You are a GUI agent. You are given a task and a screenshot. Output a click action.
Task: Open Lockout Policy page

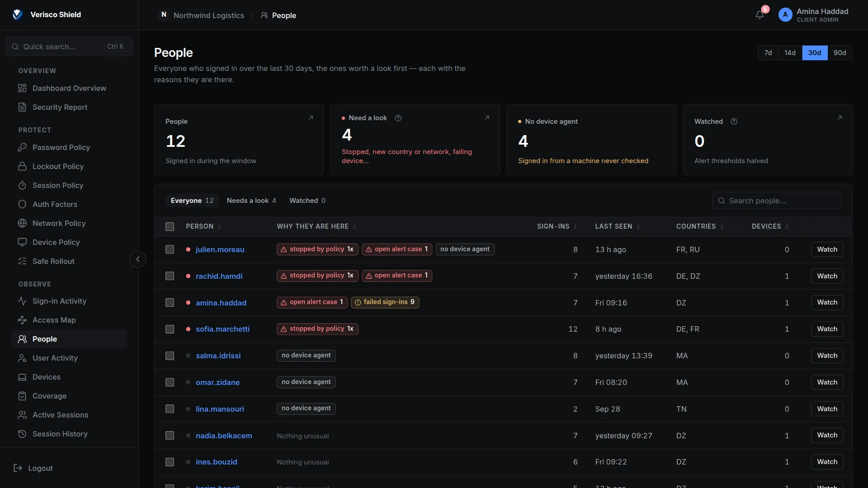coord(69,166)
